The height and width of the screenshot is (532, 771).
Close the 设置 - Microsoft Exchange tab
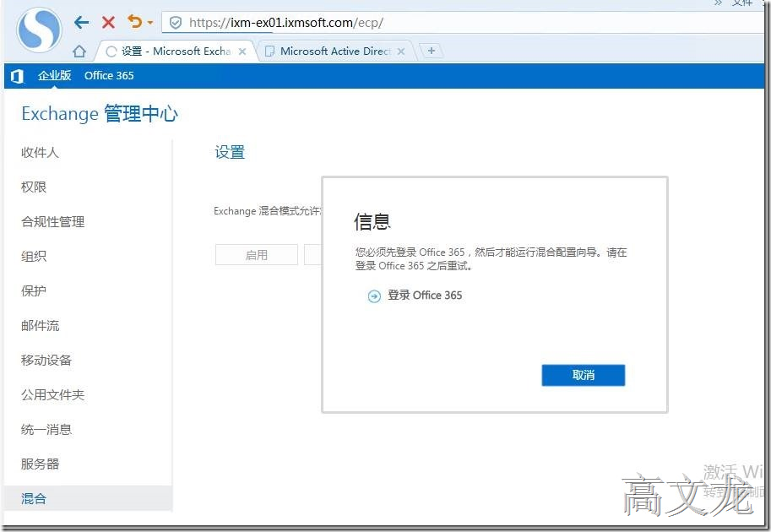pos(242,52)
